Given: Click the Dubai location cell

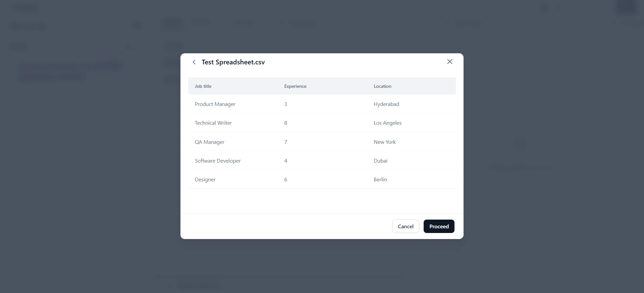Looking at the screenshot, I should [380, 161].
